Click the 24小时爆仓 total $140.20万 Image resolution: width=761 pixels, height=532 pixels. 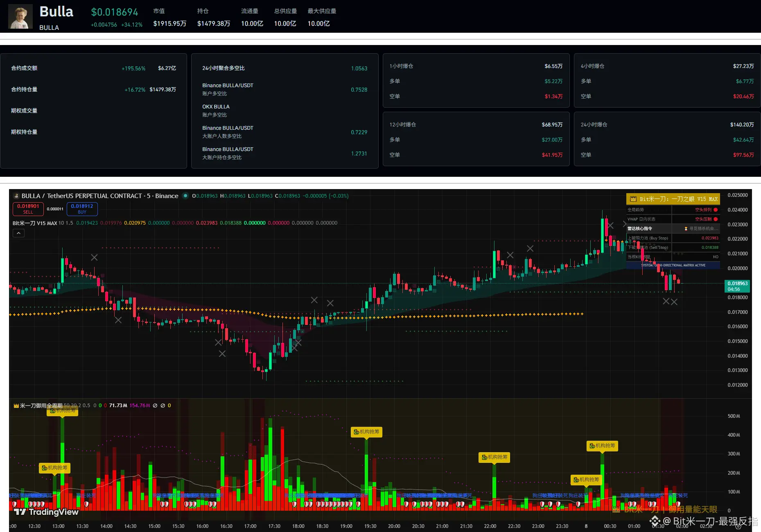click(742, 124)
